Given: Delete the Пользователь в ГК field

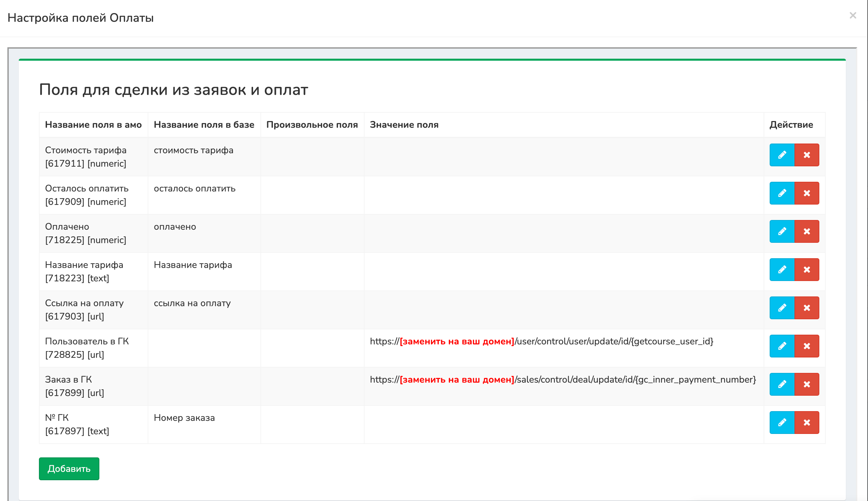Looking at the screenshot, I should 806,346.
